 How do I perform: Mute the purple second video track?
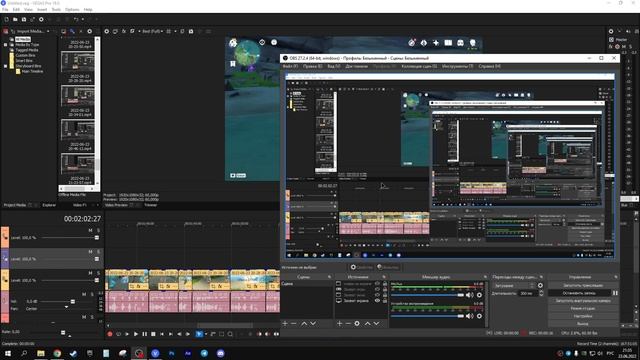(x=90, y=251)
